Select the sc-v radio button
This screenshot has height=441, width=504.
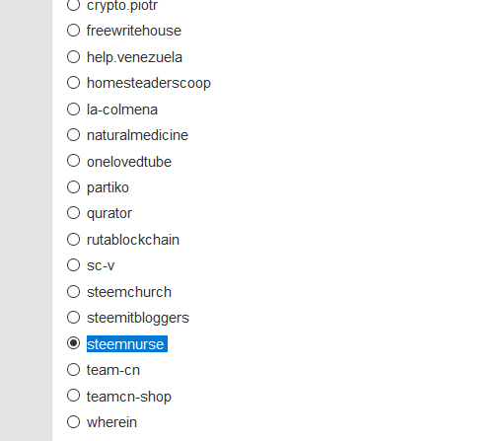coord(73,265)
